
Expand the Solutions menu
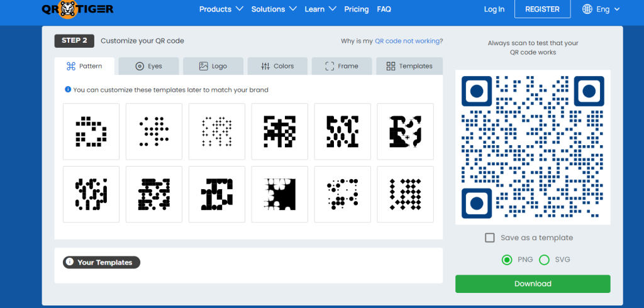click(274, 9)
